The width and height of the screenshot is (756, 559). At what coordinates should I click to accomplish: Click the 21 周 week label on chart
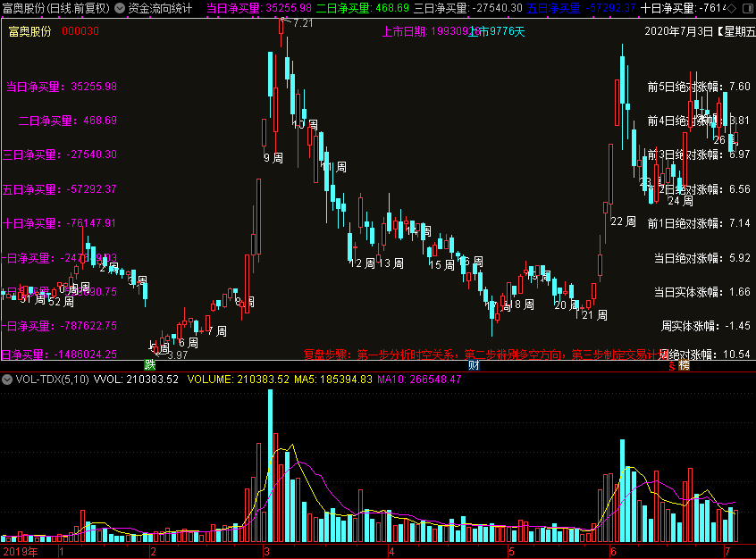pos(594,315)
